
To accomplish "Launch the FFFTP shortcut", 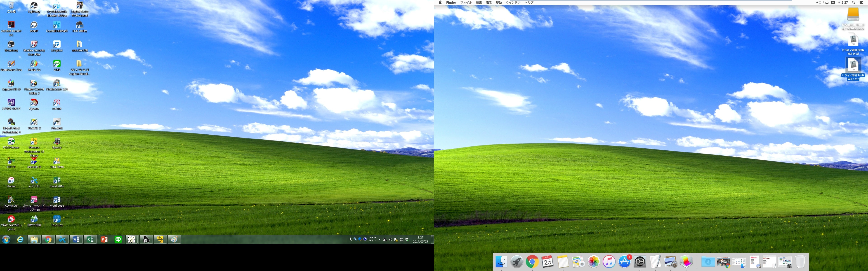I will (11, 163).
